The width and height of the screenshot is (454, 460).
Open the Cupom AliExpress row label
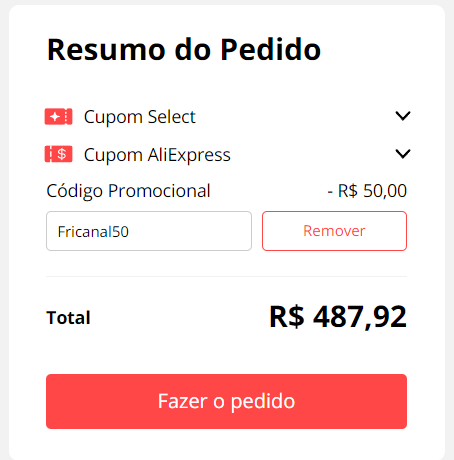157,155
